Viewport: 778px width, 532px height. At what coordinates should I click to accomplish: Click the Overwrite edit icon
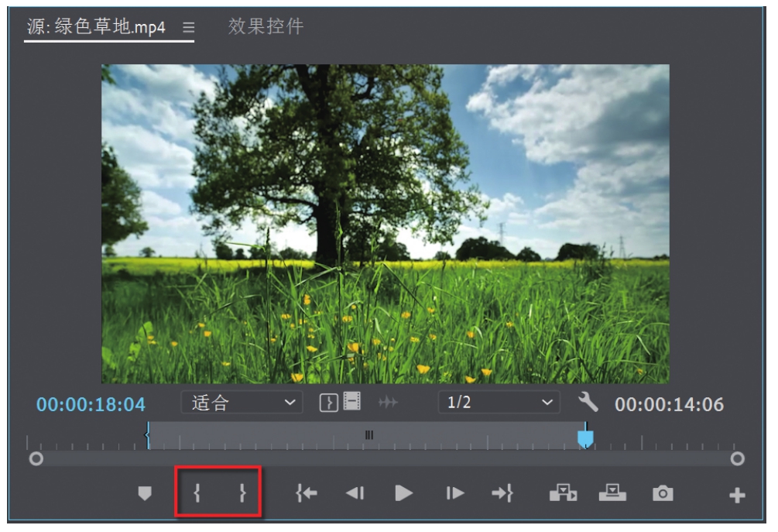[x=612, y=493]
